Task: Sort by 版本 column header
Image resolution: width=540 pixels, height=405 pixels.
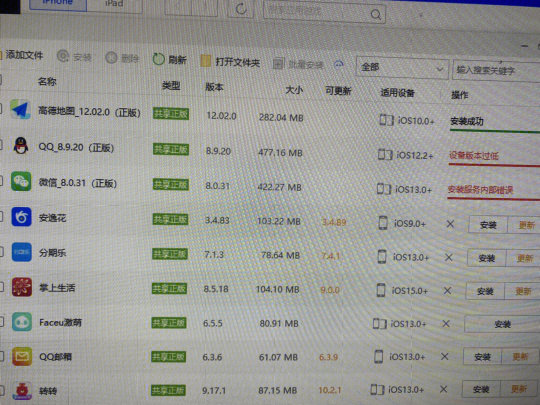Action: click(214, 87)
